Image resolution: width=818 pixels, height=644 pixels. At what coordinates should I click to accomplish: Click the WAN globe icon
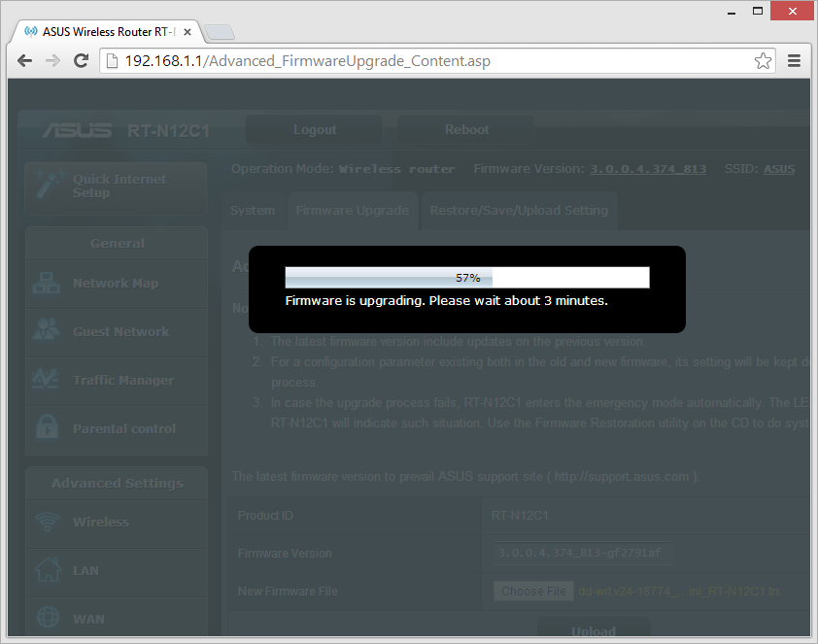(48, 618)
